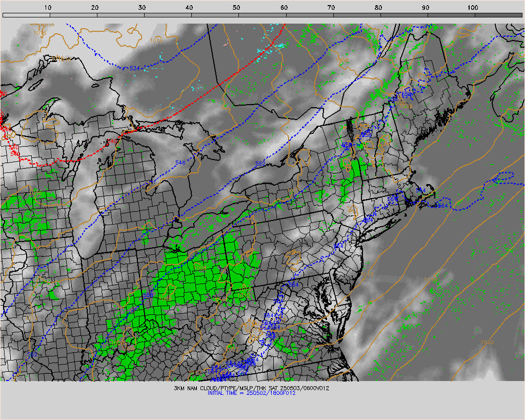Click the '50' label on the cloud scale

pyautogui.click(x=237, y=7)
